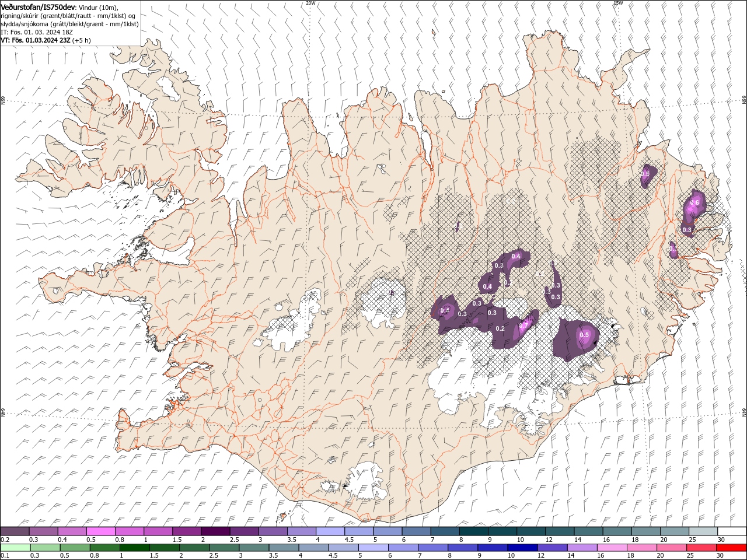The width and height of the screenshot is (747, 560).
Task: Click the bottom-row legend swatch starting at 0.8
Action: click(104, 548)
